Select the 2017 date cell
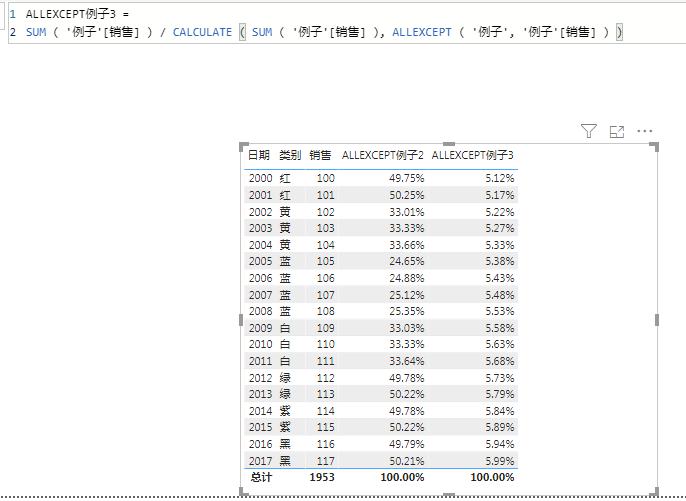Image resolution: width=686 pixels, height=501 pixels. [x=260, y=461]
